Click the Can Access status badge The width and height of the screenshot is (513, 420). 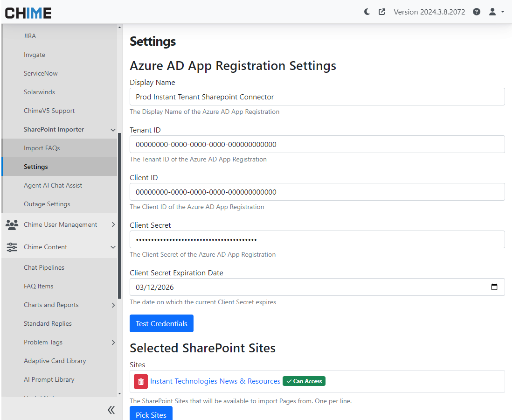pos(304,381)
